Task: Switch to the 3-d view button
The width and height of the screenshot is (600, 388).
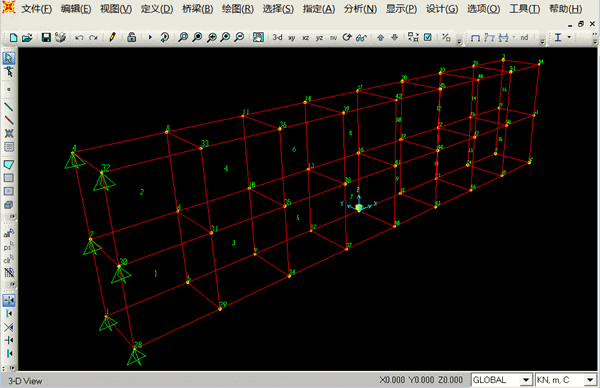Action: point(277,37)
